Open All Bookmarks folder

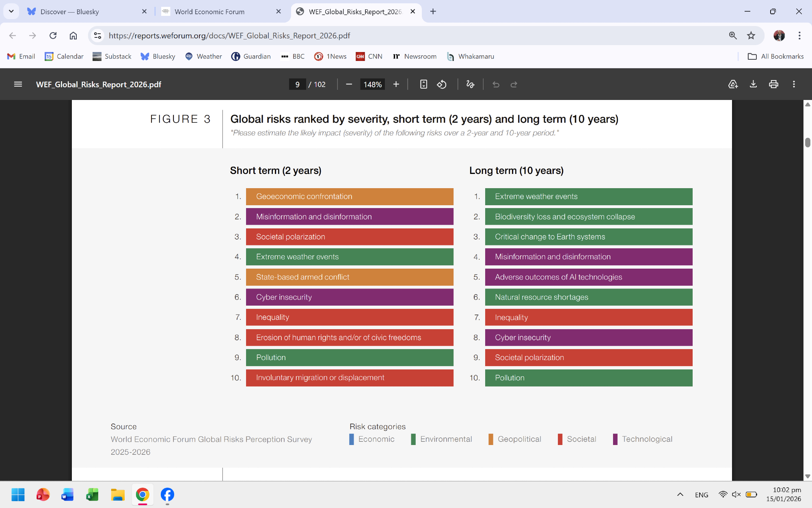pos(775,56)
